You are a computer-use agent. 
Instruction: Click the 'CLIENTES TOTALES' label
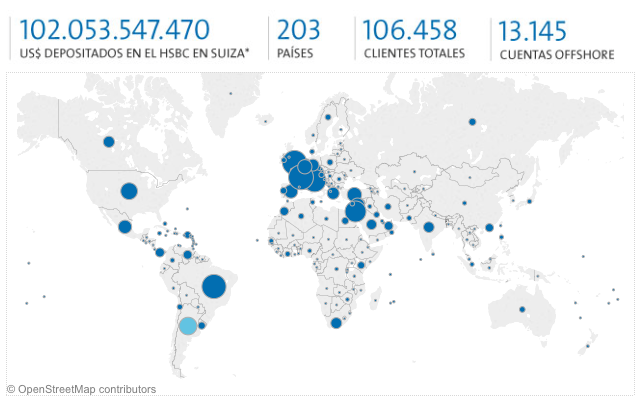(414, 53)
